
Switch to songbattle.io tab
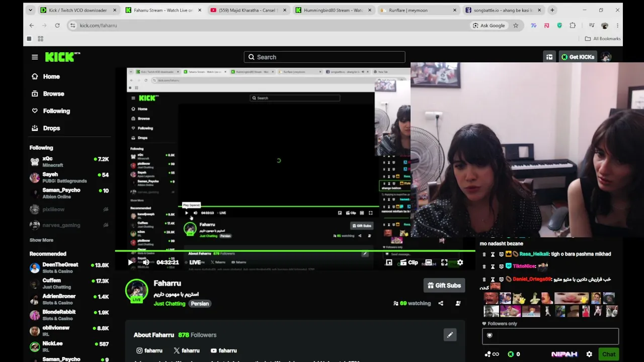[x=503, y=10]
